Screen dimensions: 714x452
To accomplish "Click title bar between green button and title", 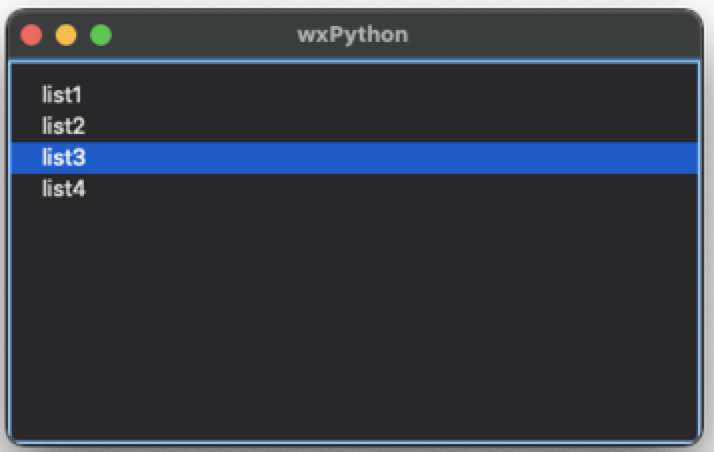I will (x=205, y=35).
